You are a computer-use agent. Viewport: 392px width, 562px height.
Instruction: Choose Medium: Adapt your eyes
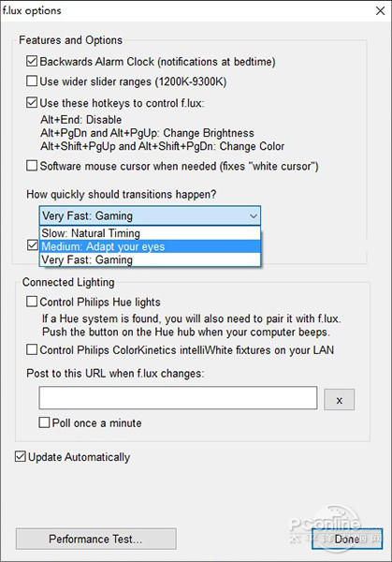tap(150, 246)
